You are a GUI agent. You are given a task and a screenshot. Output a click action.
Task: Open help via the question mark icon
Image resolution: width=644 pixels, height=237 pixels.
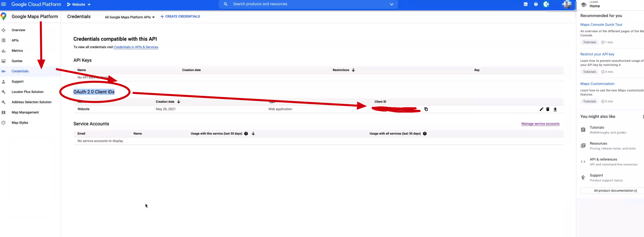[536, 4]
